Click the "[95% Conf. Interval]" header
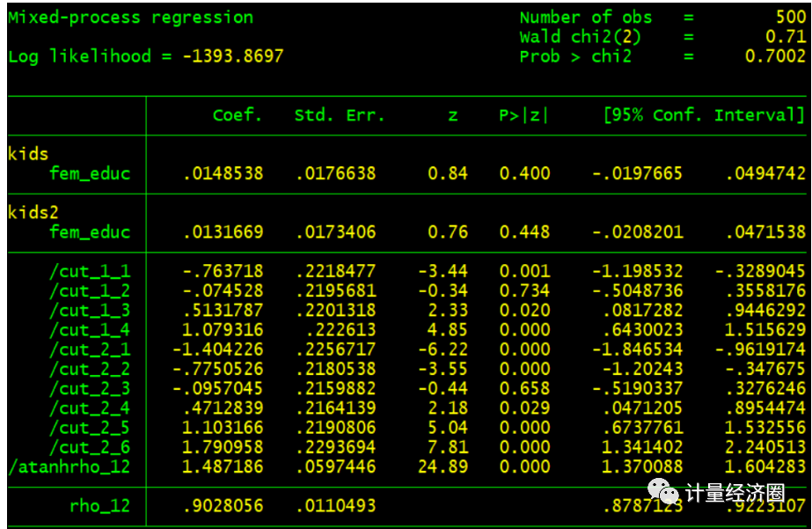This screenshot has width=812, height=529. [704, 116]
